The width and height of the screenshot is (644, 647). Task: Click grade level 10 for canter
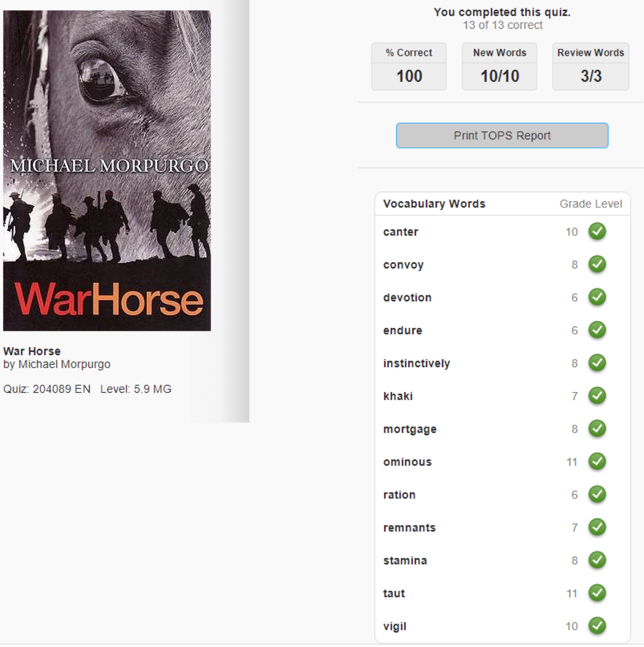coord(572,232)
